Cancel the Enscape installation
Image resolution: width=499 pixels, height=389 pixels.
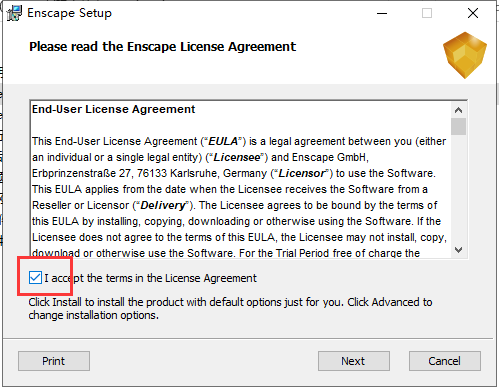445,361
